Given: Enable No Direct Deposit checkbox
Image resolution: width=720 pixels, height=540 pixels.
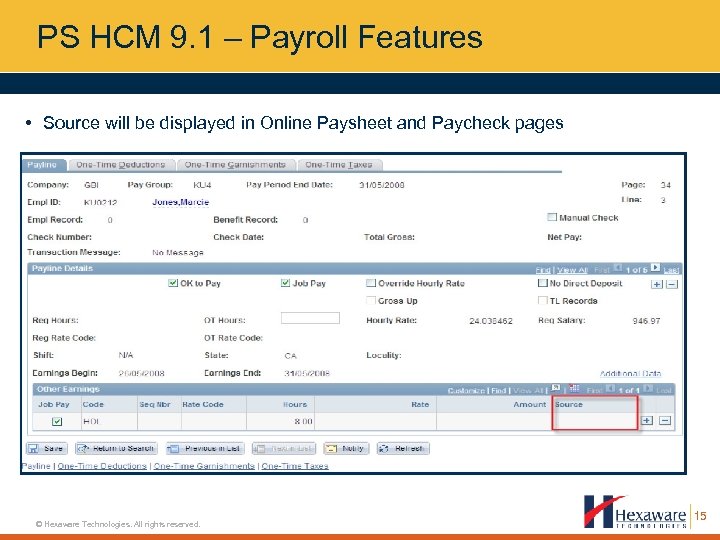Looking at the screenshot, I should (542, 283).
